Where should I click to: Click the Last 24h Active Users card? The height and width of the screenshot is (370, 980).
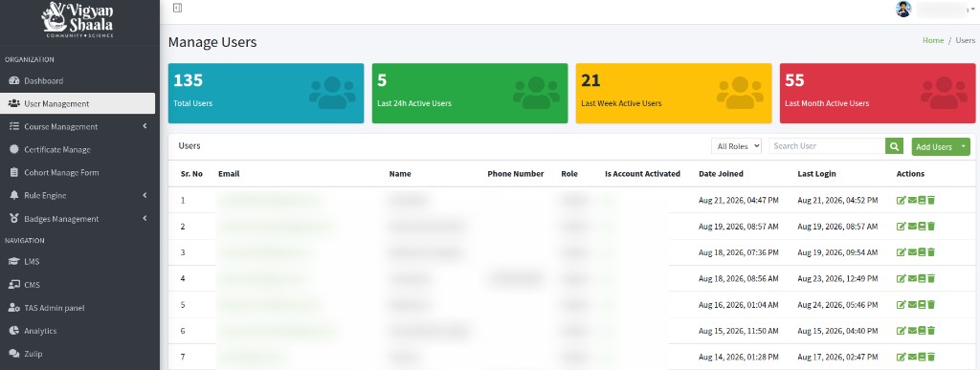coord(469,93)
